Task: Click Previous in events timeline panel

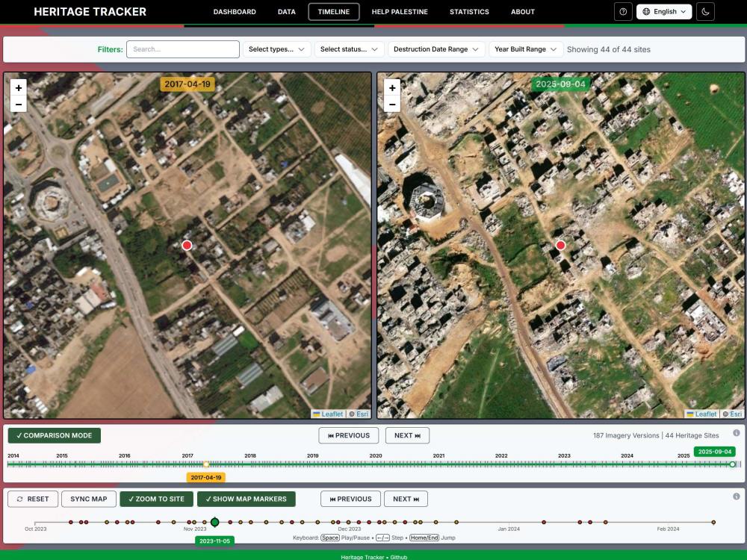Action: [x=350, y=499]
